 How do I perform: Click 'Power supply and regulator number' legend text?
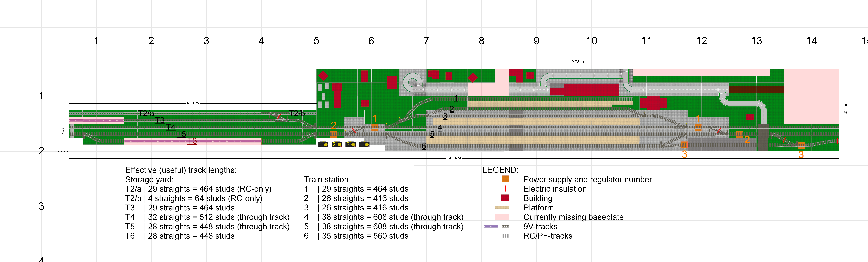tap(588, 180)
